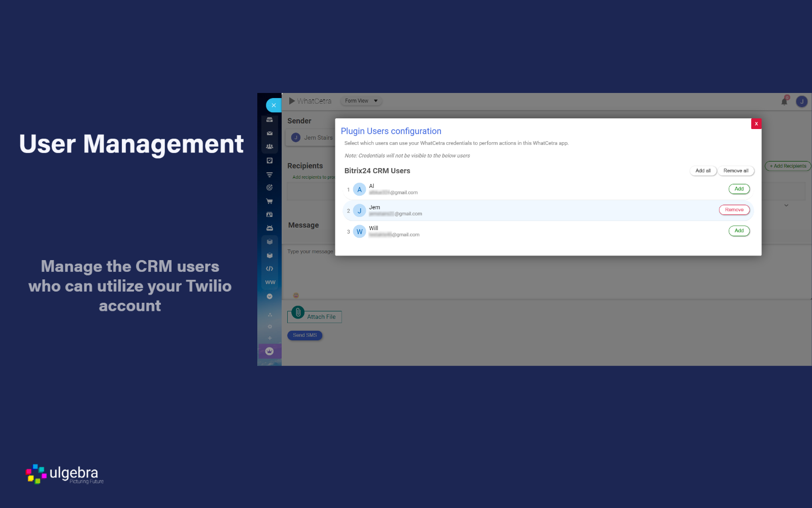Click the crown icon at sidebar bottom
This screenshot has height=508, width=812.
click(269, 351)
